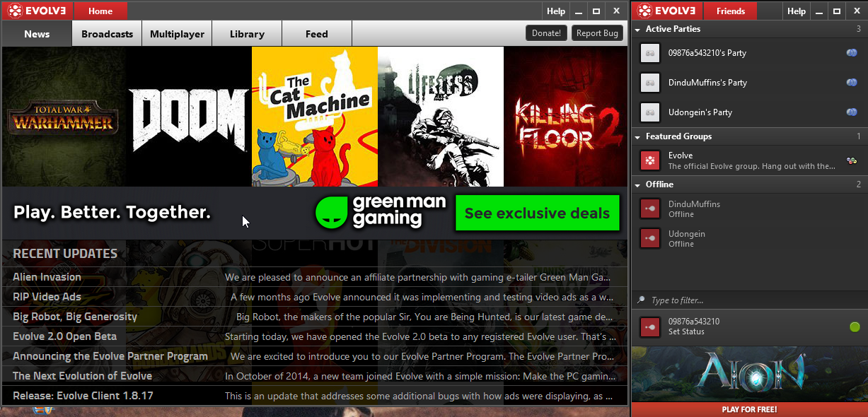The height and width of the screenshot is (417, 868).
Task: Click the Green Man Gaming logo
Action: (x=381, y=212)
